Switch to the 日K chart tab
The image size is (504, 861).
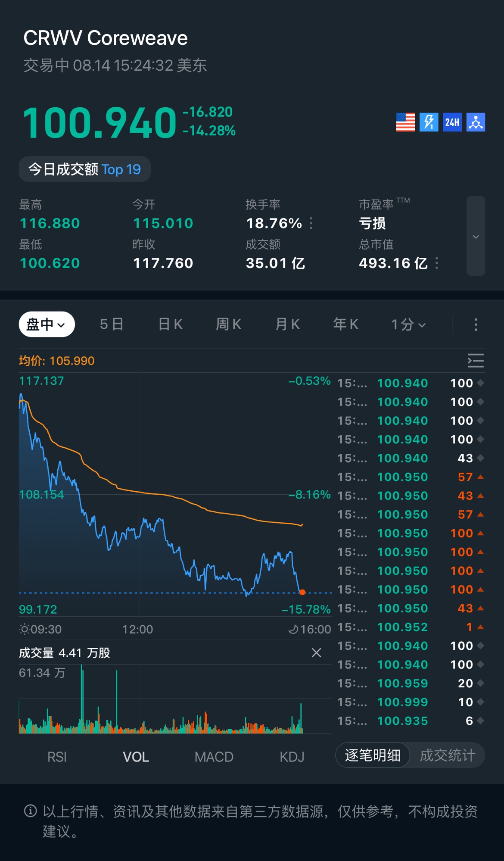click(x=171, y=324)
